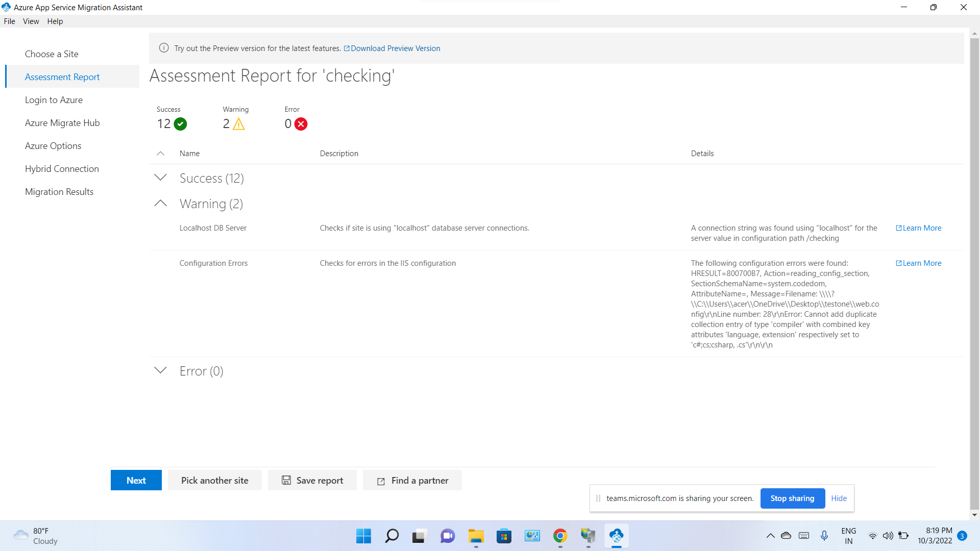Switch to the Azure Options section

point(53,145)
